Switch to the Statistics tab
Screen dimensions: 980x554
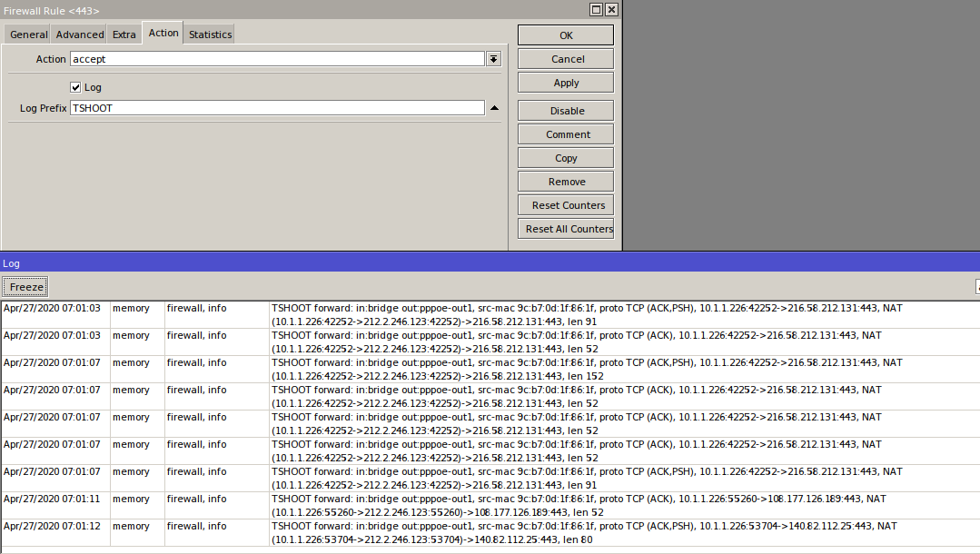[x=210, y=35]
